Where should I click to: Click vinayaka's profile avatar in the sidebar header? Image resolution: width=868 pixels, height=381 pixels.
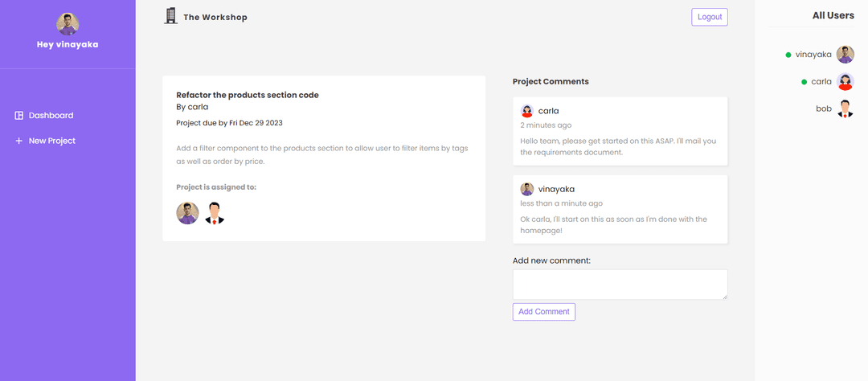68,24
